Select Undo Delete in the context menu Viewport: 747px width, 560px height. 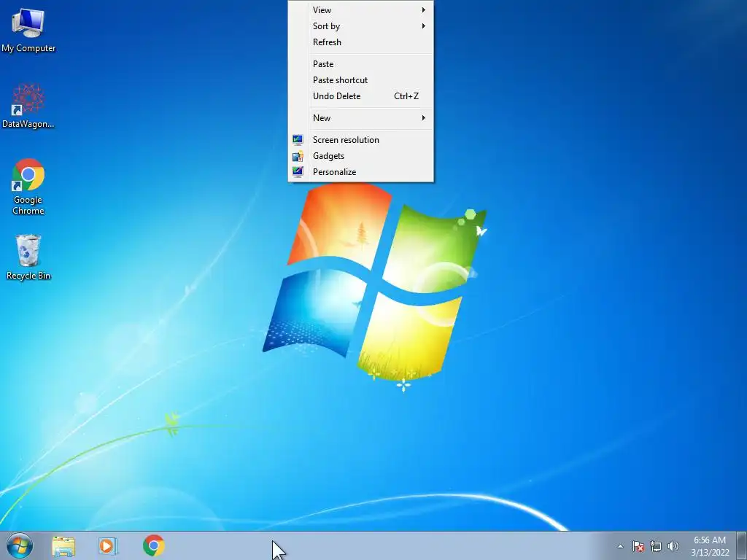[360, 96]
